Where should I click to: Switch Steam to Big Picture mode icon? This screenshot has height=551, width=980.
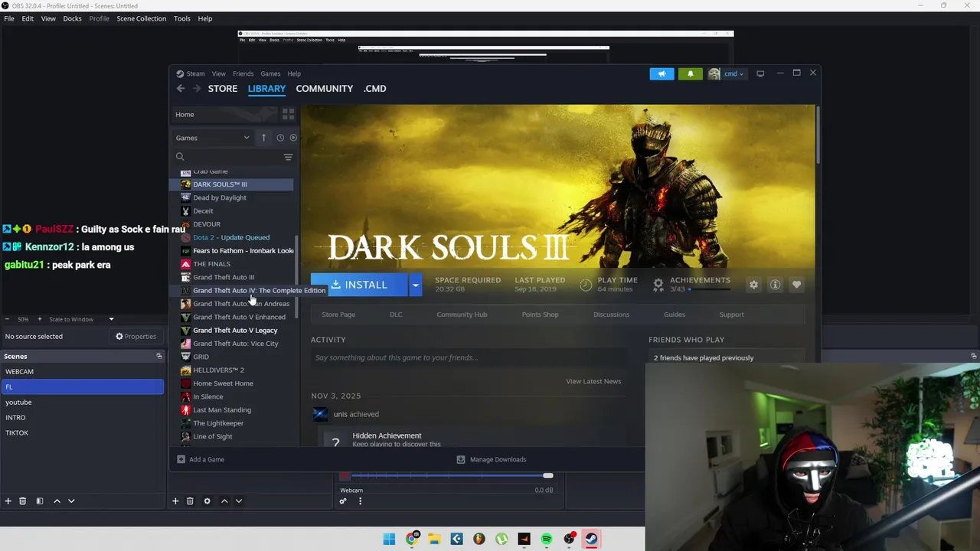tap(760, 74)
